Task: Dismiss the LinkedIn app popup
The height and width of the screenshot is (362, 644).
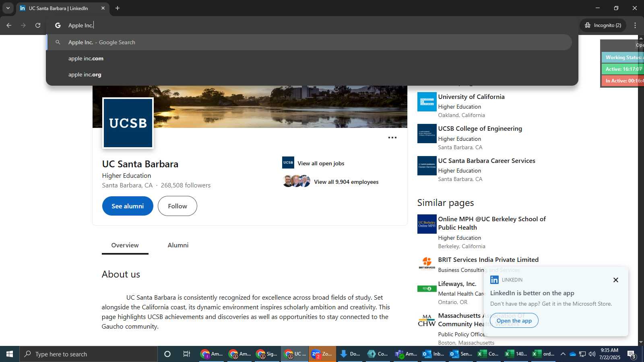Action: (616, 280)
